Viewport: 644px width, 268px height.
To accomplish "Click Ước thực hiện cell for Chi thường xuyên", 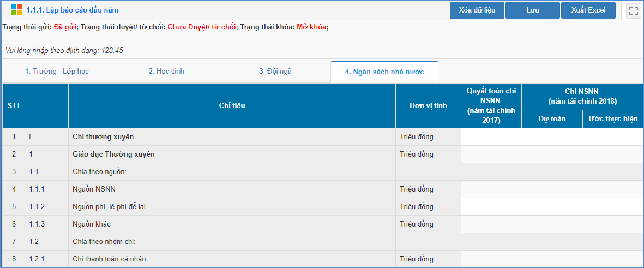I will 613,137.
